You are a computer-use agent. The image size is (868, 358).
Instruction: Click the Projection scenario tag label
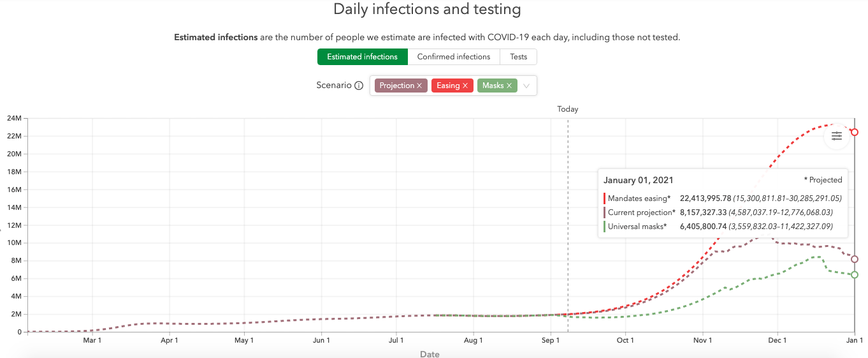tap(396, 86)
